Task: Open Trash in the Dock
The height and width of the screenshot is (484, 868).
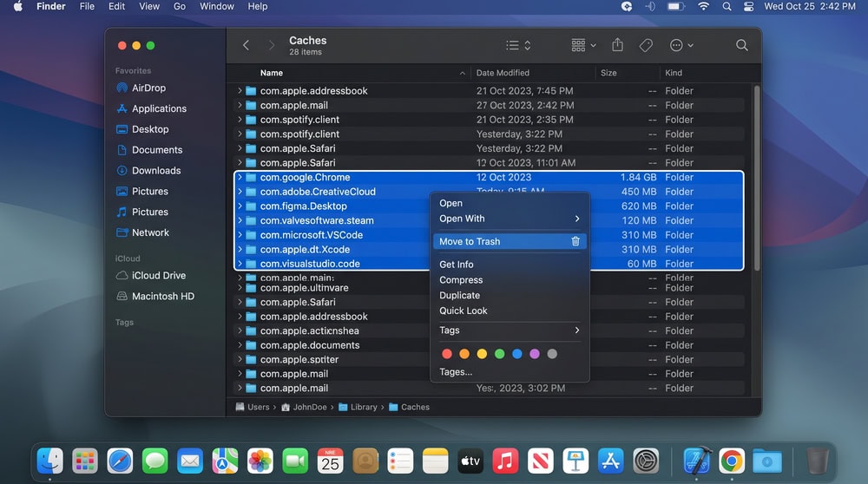Action: tap(817, 461)
